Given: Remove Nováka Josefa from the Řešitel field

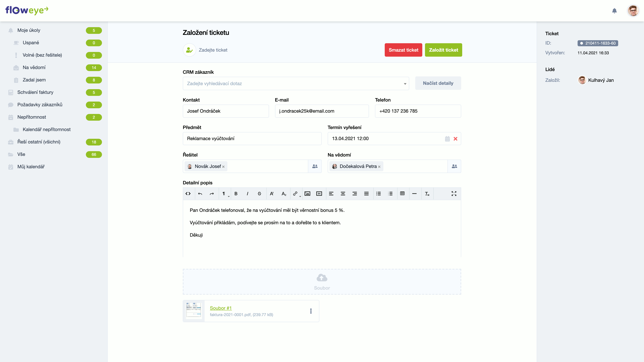Looking at the screenshot, I should pos(223,167).
